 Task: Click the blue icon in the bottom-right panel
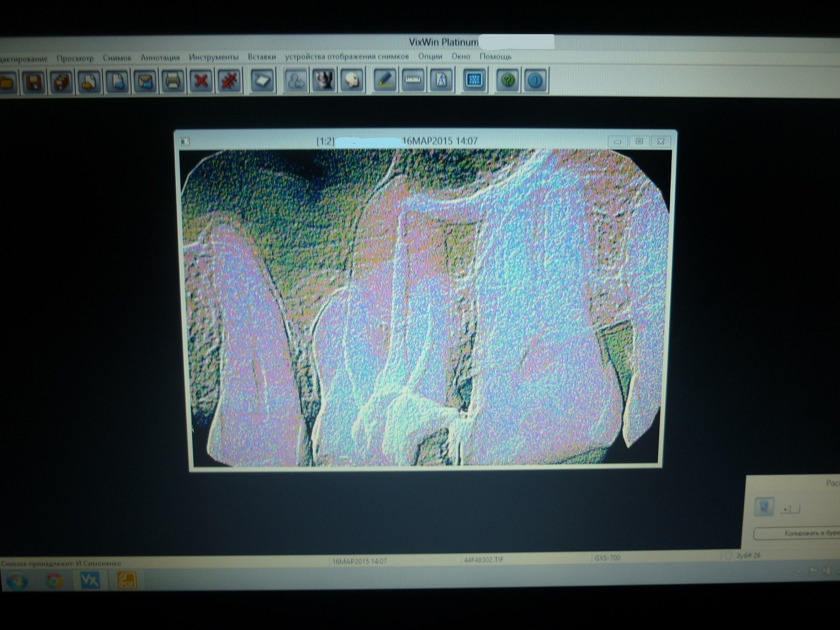[764, 507]
